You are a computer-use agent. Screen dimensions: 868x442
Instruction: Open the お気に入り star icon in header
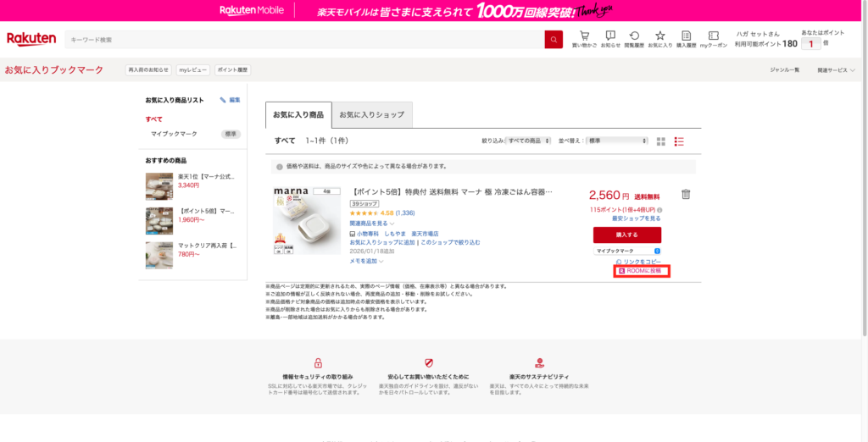(659, 36)
